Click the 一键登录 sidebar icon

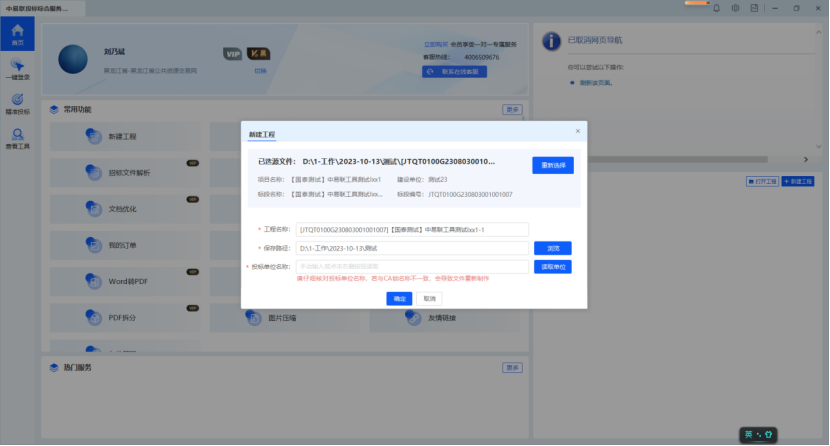(17, 68)
